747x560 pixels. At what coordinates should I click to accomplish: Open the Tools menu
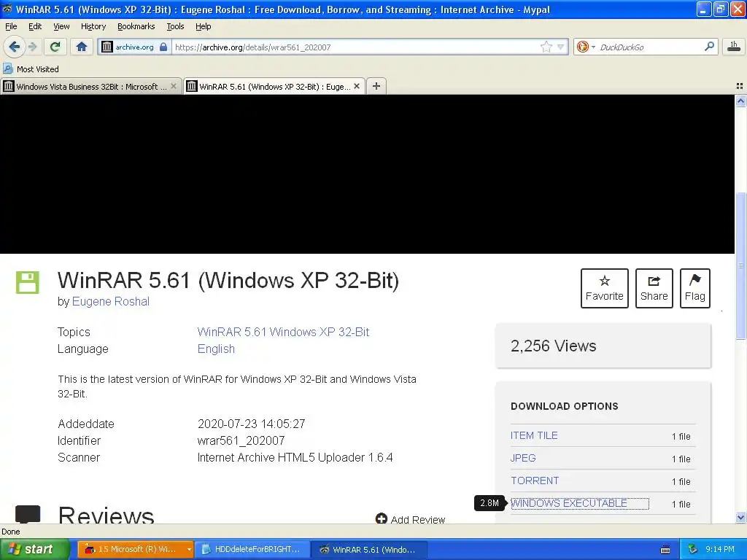tap(175, 26)
